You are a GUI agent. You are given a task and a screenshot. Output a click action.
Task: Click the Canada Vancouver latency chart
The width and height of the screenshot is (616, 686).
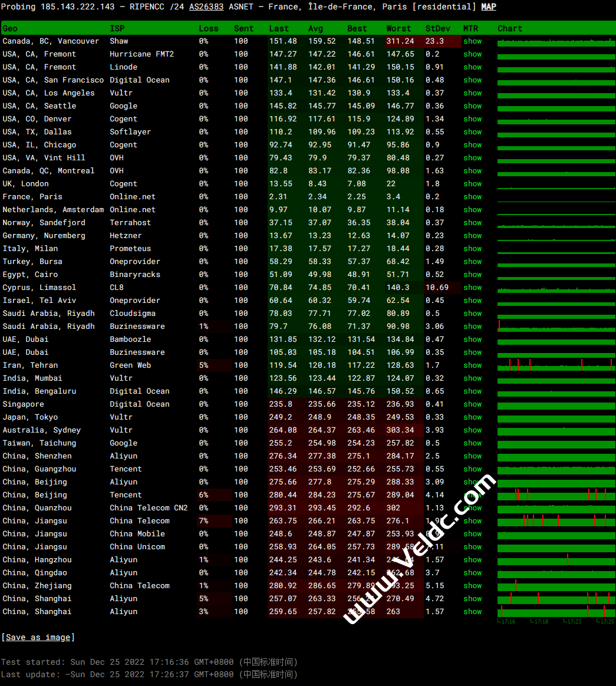[556, 41]
